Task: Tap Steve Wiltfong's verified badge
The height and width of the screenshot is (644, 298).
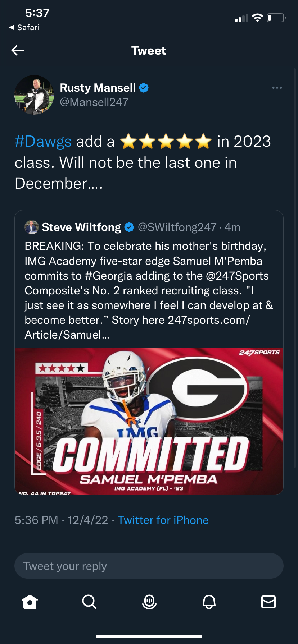Action: click(x=129, y=227)
